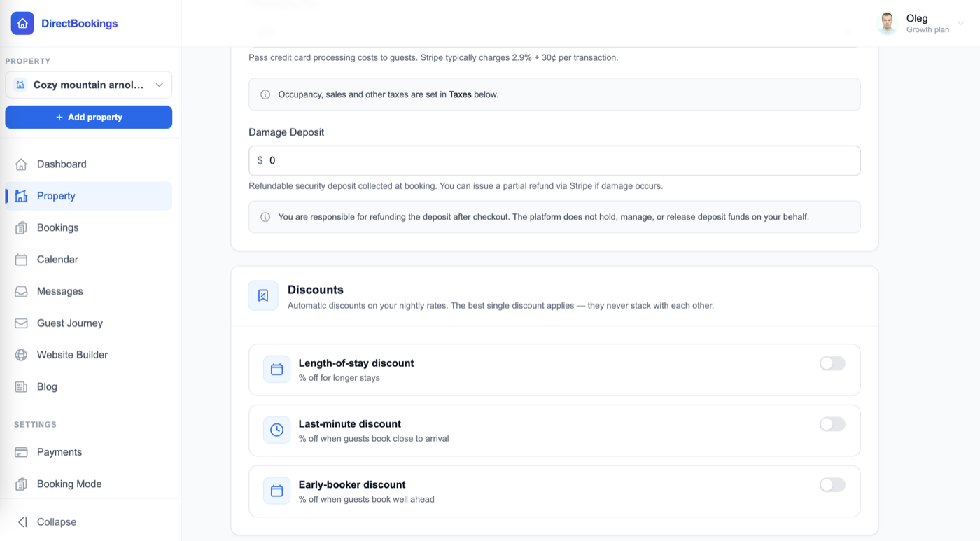
Task: Turn on the Last-minute discount toggle
Action: click(832, 424)
